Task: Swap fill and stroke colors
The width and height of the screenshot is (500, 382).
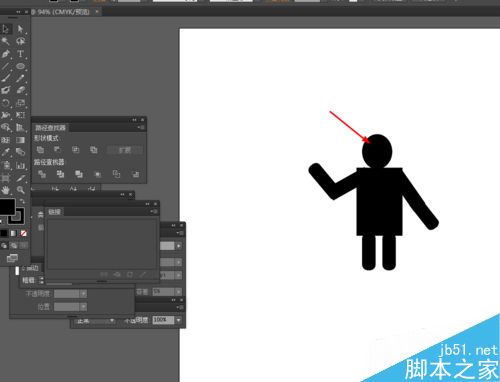Action: tap(22, 201)
